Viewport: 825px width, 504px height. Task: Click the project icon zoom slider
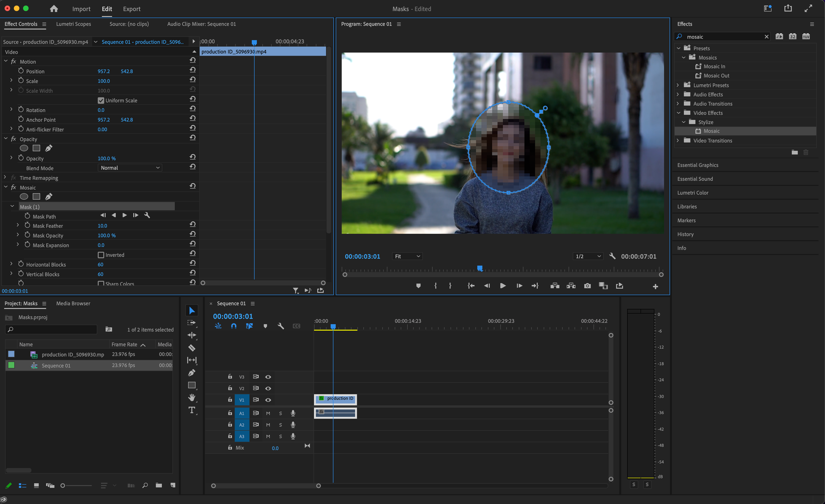(63, 486)
